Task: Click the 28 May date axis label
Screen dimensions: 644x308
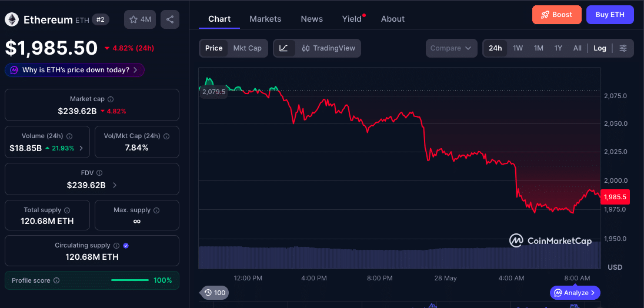Action: (446, 278)
